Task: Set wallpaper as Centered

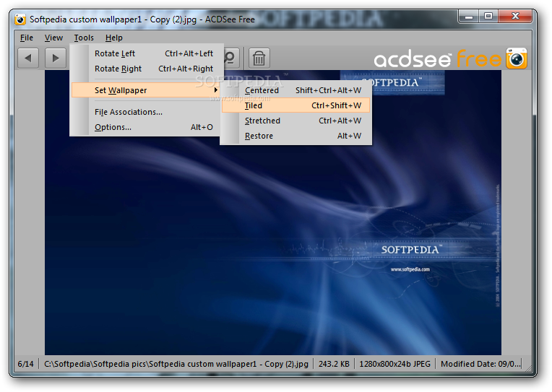Action: tap(296, 90)
